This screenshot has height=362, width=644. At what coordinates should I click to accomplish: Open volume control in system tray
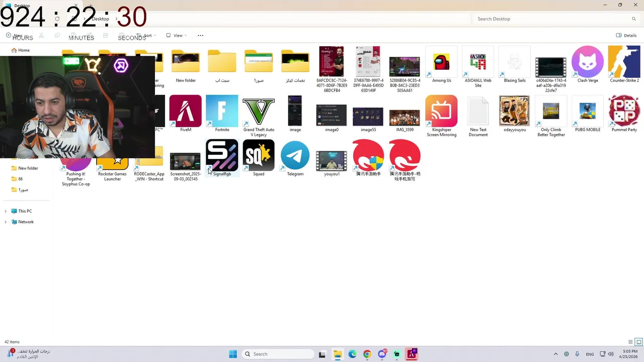611,354
